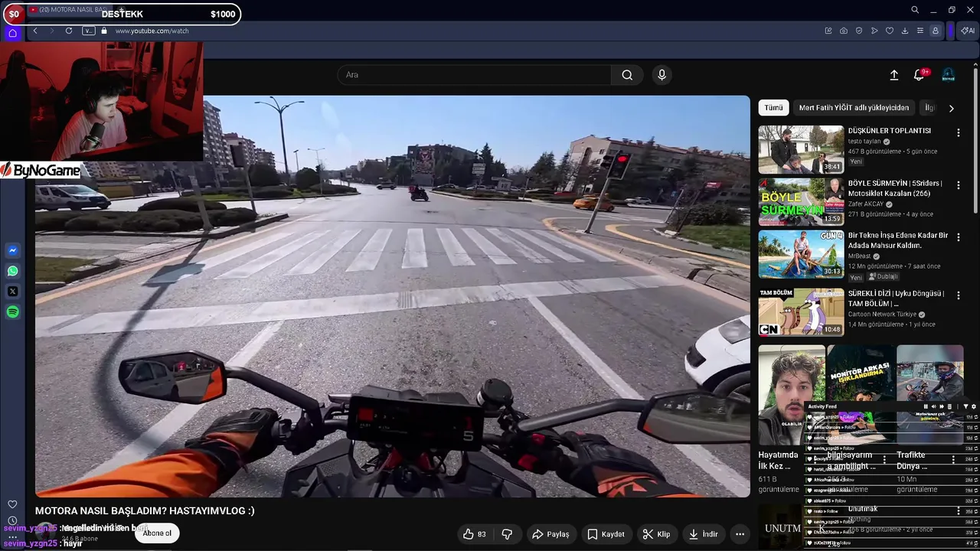Open options for SÜREKLİ DİZİ video
This screenshot has width=980, height=551.
959,295
